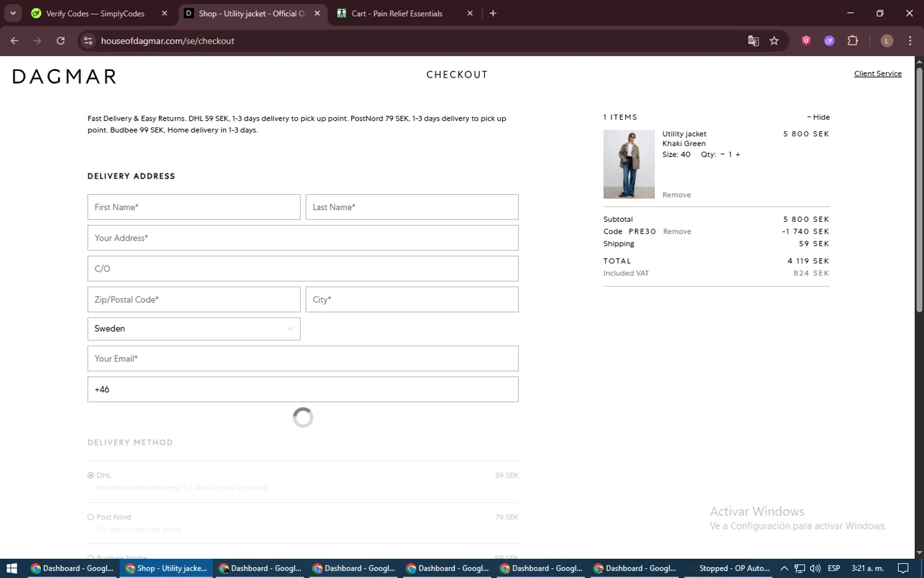
Task: Open the Client Service link
Action: pos(878,73)
